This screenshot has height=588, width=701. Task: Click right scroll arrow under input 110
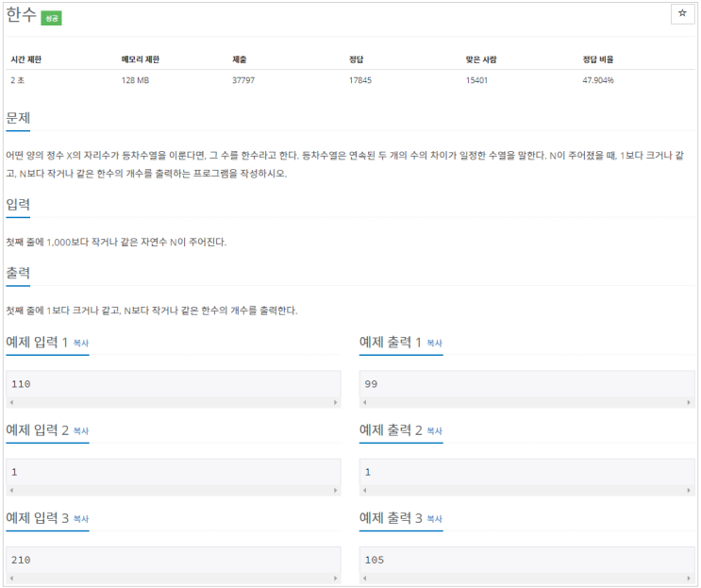335,402
